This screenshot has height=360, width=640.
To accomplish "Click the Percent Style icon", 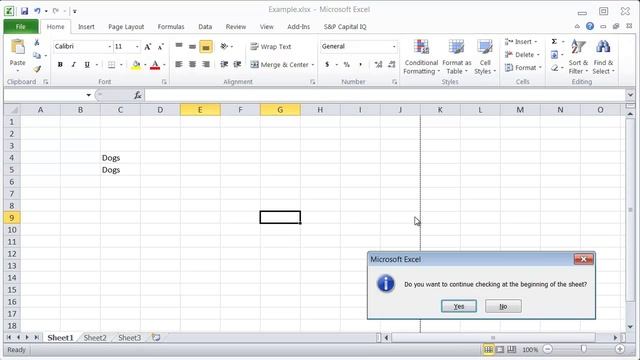I will (347, 64).
